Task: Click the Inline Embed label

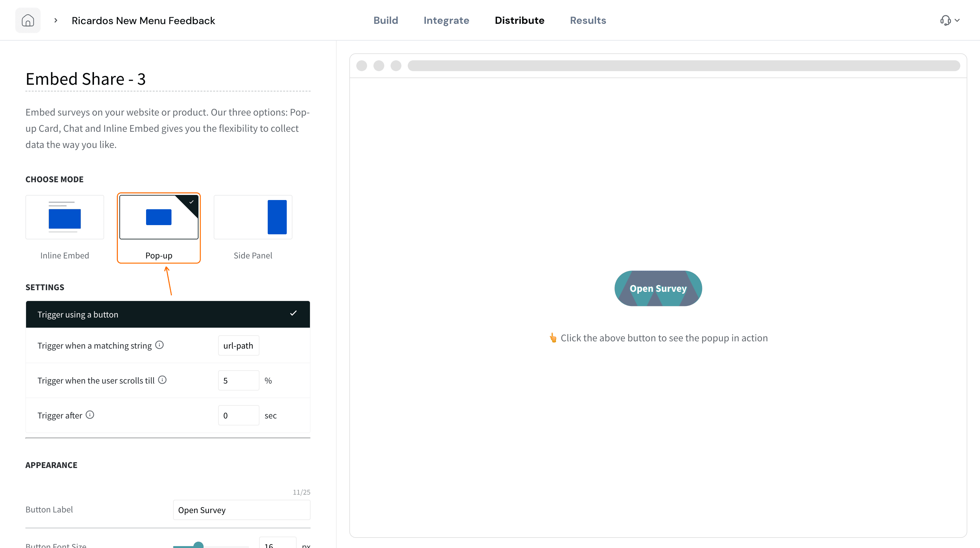Action: (x=65, y=256)
